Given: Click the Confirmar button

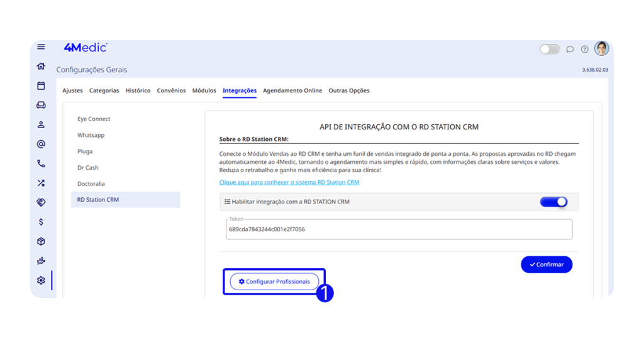Looking at the screenshot, I should click(547, 264).
